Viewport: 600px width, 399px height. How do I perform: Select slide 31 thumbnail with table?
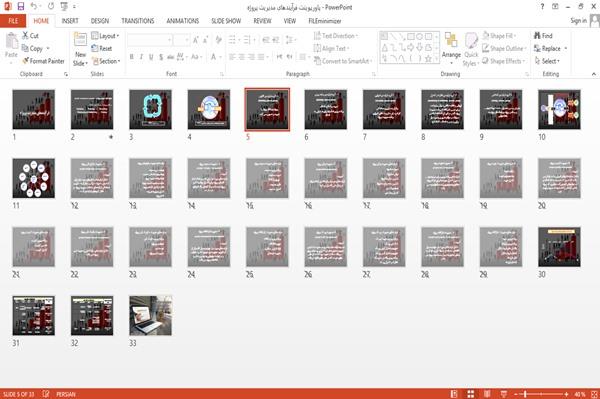pos(34,316)
